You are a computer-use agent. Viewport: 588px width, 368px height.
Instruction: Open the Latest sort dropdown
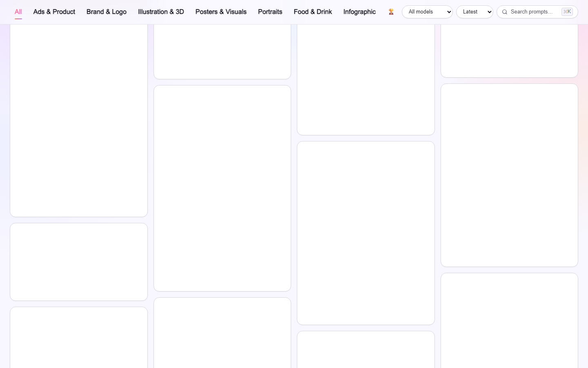(x=474, y=12)
